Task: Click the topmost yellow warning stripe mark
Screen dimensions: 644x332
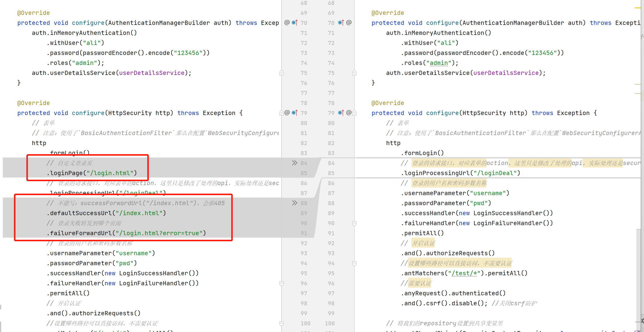Action: coord(638,8)
